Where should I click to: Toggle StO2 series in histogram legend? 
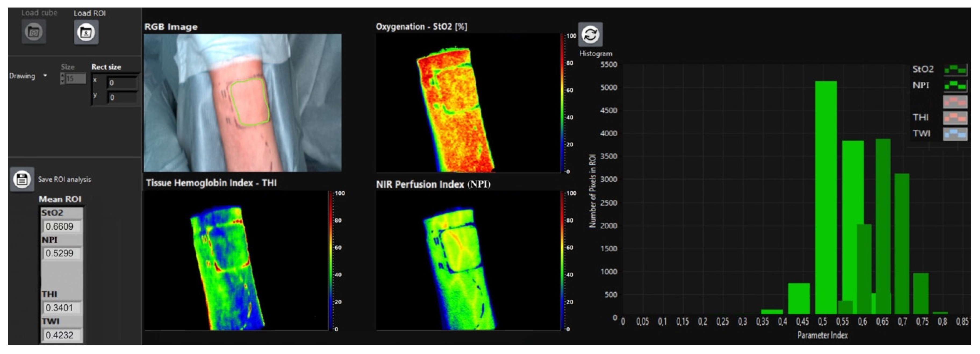click(955, 70)
